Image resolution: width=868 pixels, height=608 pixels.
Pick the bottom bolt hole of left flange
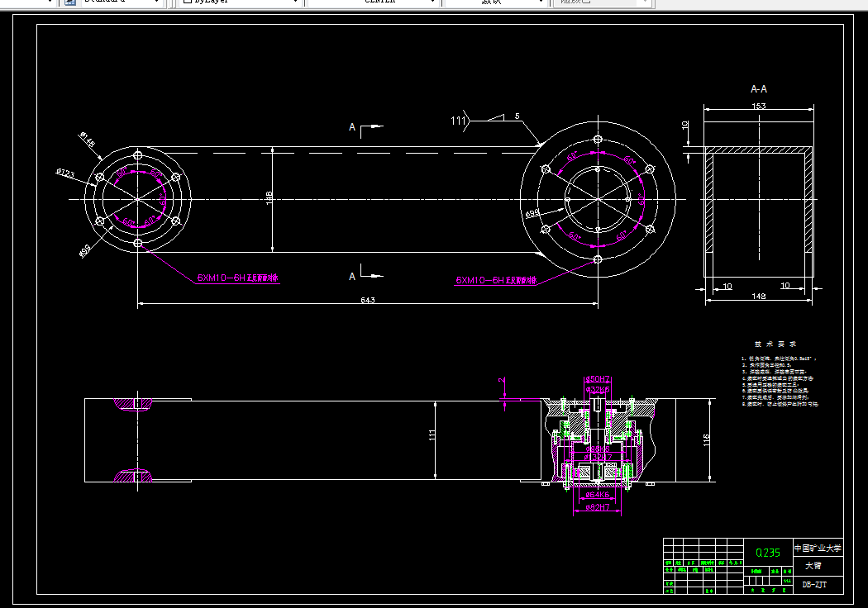click(x=138, y=243)
